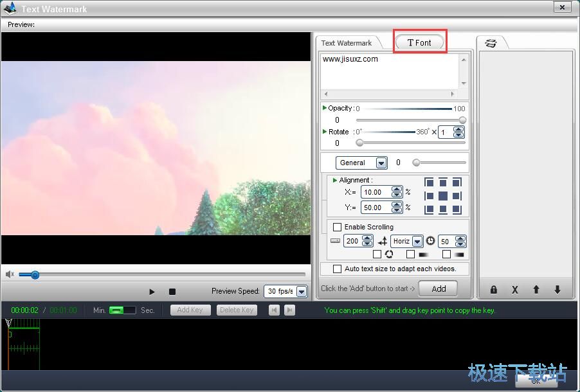This screenshot has height=392, width=580.
Task: Click the mute speaker icon
Action: [x=10, y=274]
